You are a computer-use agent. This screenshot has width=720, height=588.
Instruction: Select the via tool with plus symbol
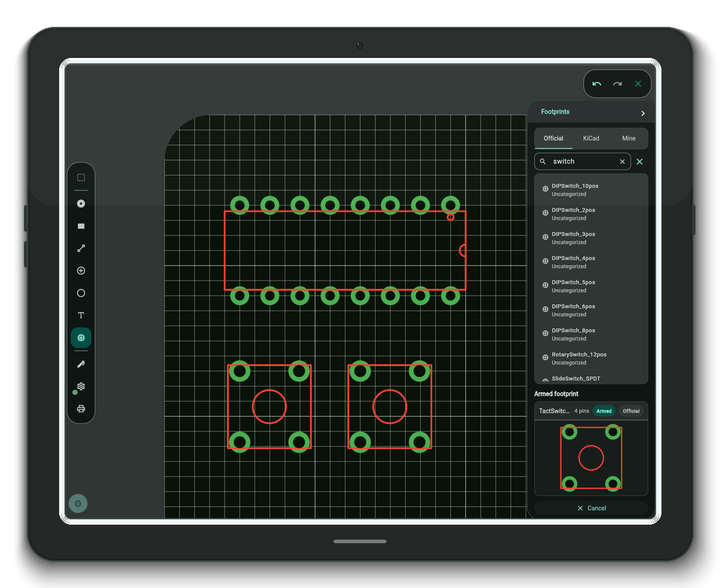pos(81,271)
